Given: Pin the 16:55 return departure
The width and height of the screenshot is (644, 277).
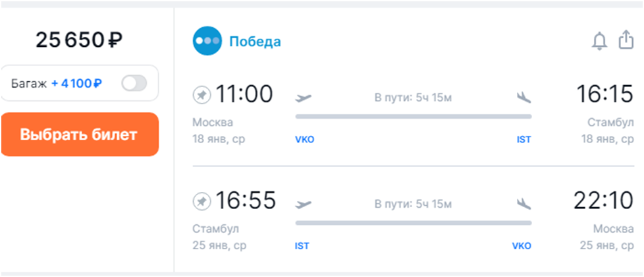Looking at the screenshot, I should point(201,201).
